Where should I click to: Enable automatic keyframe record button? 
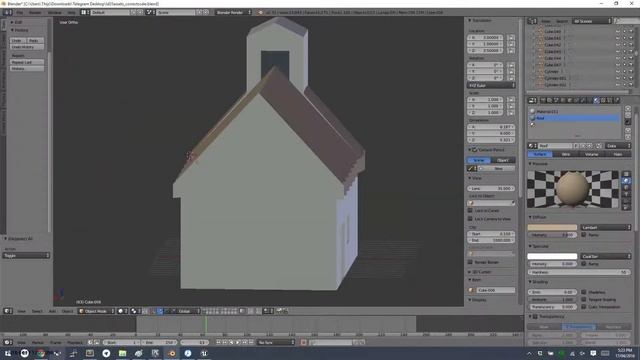[304, 342]
